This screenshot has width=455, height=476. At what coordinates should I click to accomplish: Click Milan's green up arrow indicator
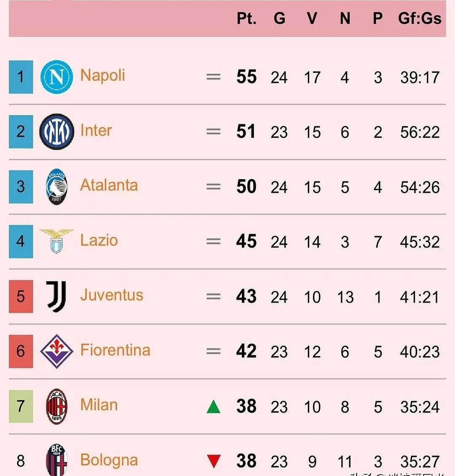tap(214, 407)
